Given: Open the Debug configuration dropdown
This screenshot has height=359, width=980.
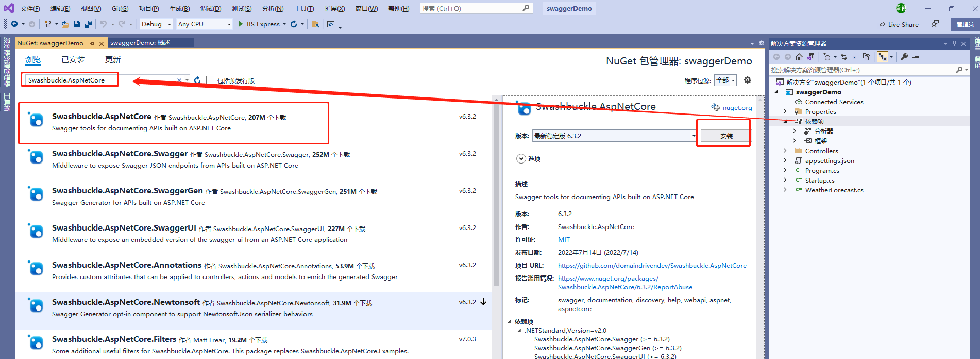Looking at the screenshot, I should tap(156, 24).
